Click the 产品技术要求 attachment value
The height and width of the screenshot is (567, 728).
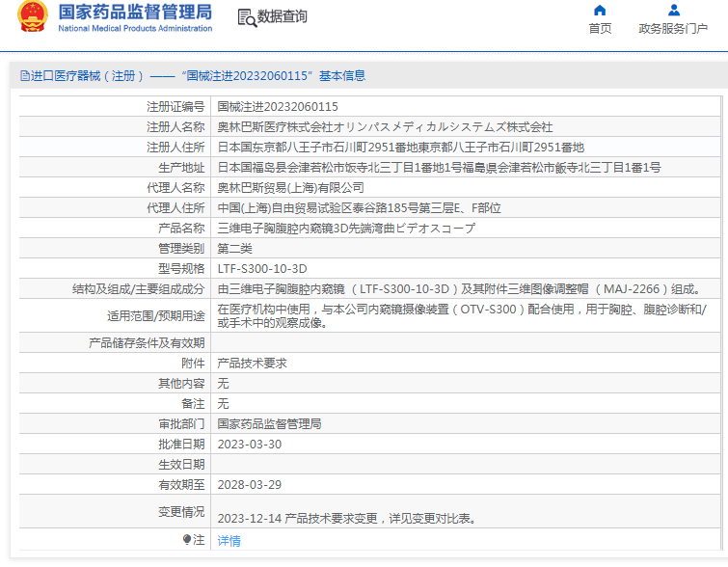(252, 364)
